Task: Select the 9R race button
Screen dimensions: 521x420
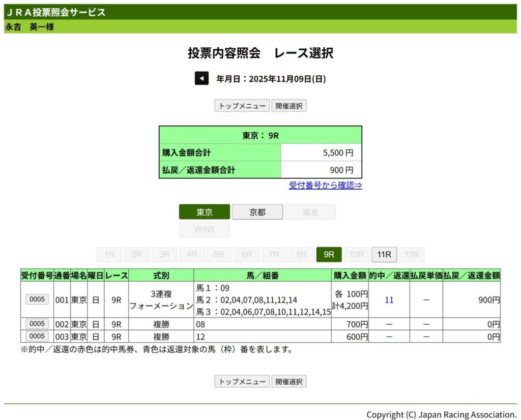Action: (x=329, y=255)
